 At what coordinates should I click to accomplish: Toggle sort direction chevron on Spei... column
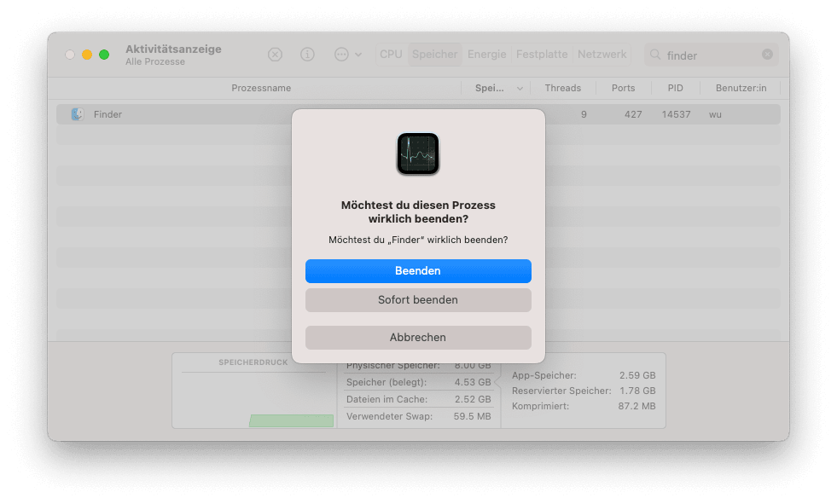(520, 89)
